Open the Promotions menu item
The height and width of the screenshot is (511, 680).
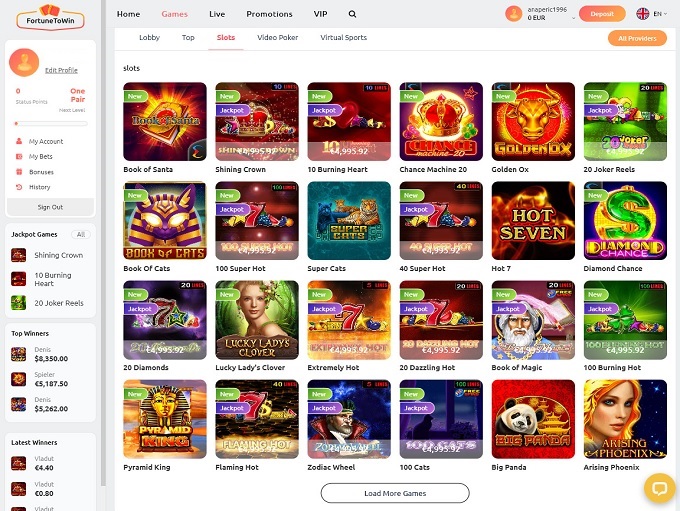[269, 14]
